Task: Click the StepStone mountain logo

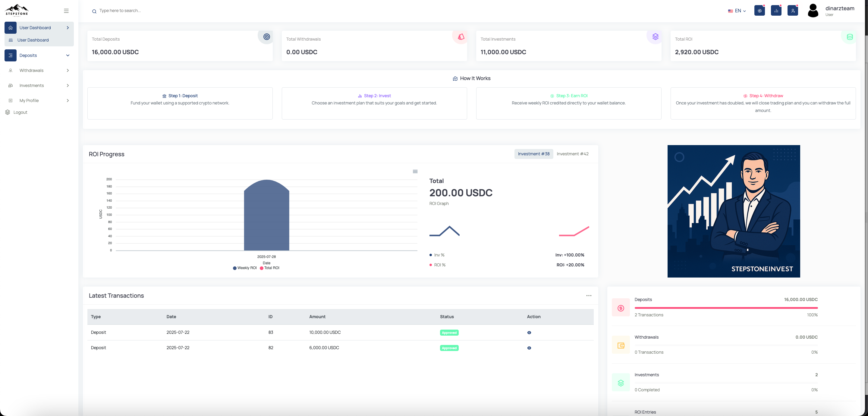Action: point(17,10)
